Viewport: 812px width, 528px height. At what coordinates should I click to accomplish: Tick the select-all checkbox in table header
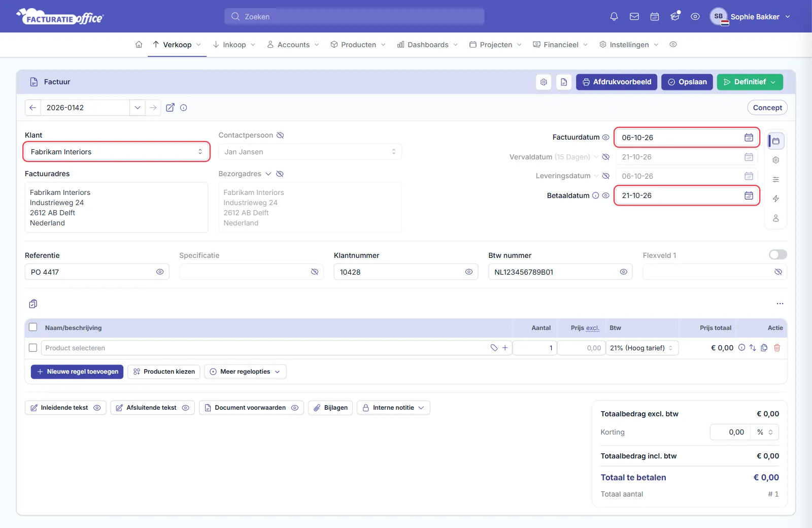coord(33,327)
